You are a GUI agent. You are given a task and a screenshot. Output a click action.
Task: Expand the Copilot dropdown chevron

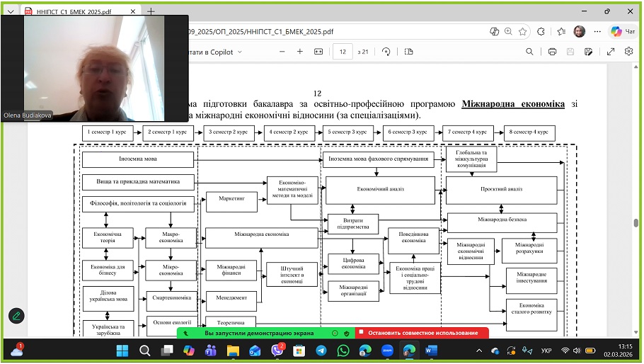click(x=239, y=52)
